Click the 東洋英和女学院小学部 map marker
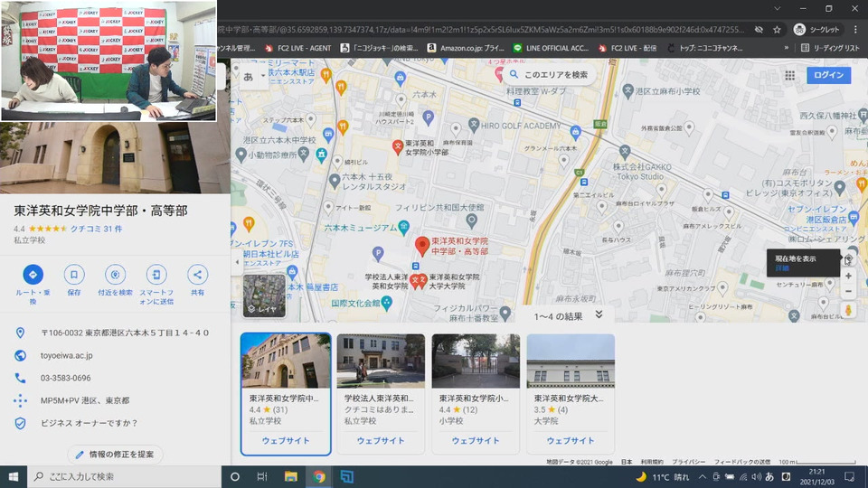This screenshot has width=868, height=488. 398,146
